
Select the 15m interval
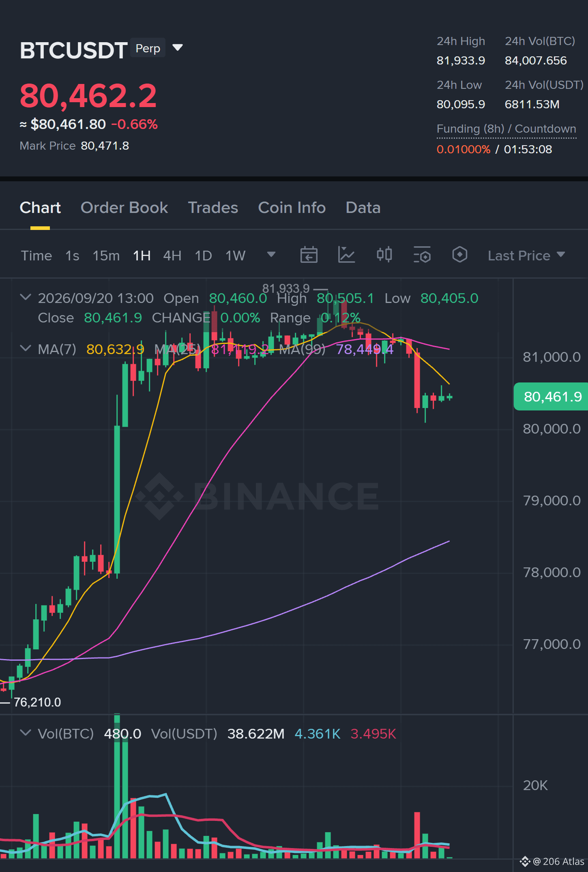point(106,256)
